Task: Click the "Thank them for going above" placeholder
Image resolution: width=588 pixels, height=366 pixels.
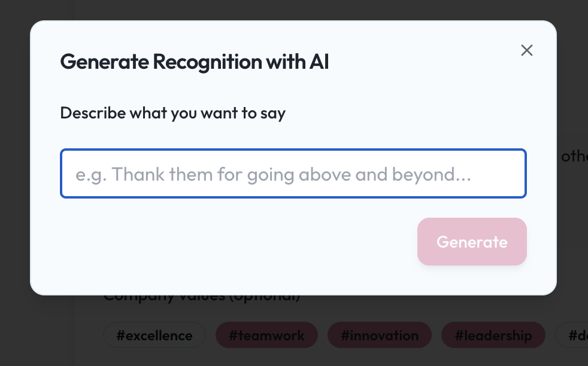Action: (274, 174)
